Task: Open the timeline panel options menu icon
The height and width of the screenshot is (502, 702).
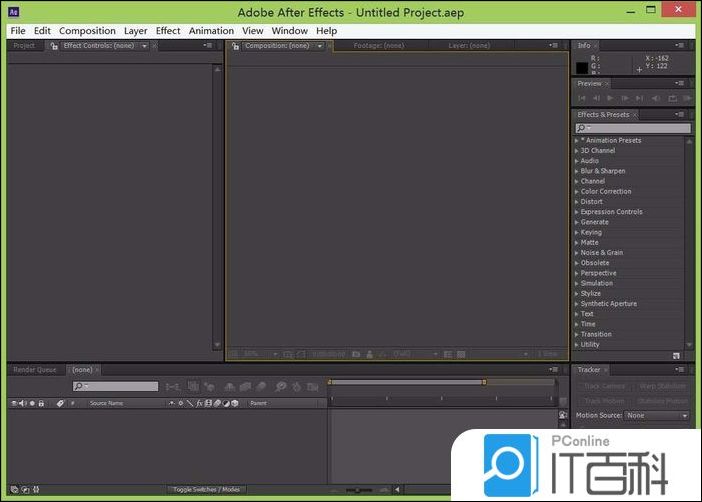Action: coord(554,369)
